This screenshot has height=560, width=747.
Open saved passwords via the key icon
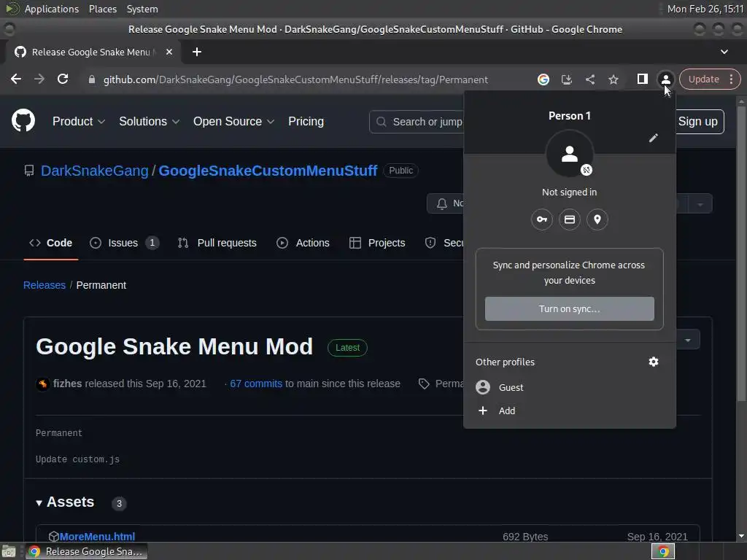(x=542, y=219)
